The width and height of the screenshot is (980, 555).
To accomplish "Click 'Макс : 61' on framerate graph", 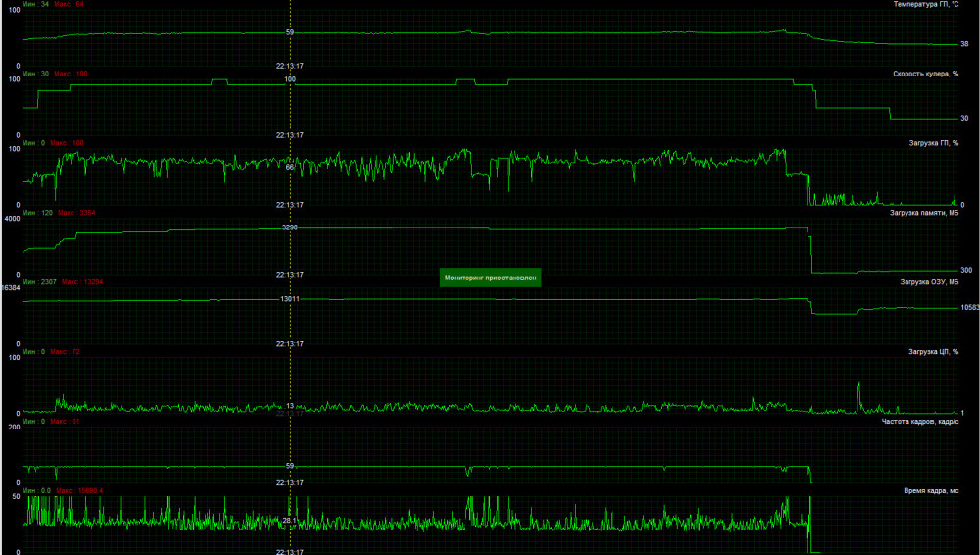I will (65, 421).
